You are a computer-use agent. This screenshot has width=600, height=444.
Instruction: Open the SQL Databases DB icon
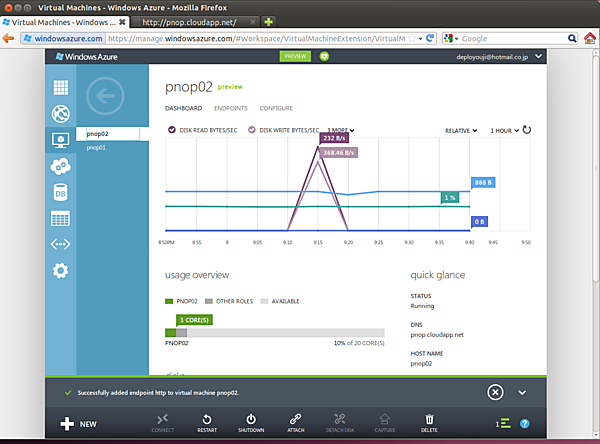60,193
